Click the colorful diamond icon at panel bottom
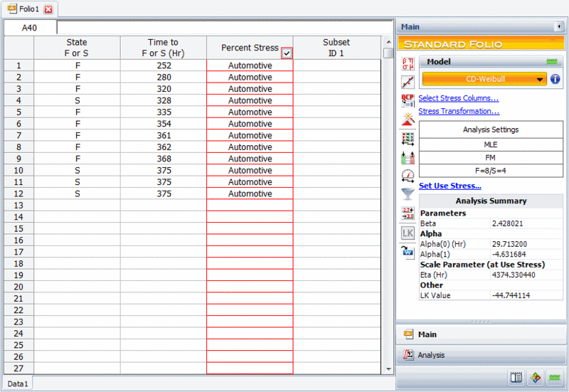 [536, 378]
